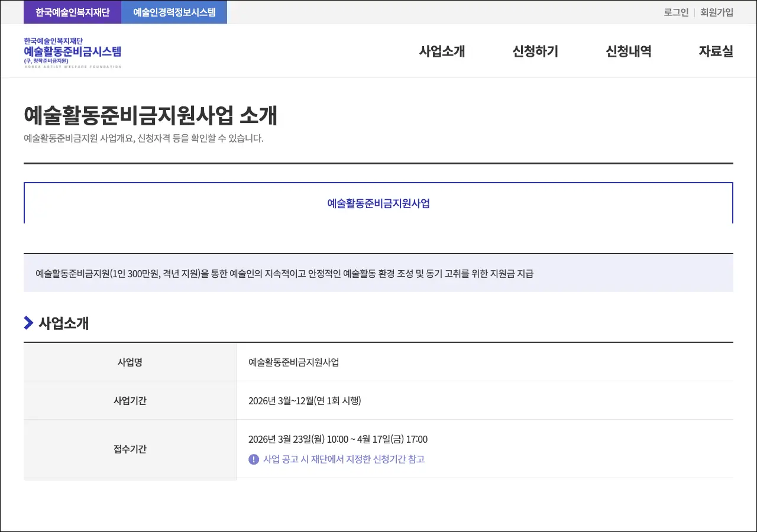
Task: Click the 예술활동준비금지원사업 소개 page title
Action: (150, 116)
